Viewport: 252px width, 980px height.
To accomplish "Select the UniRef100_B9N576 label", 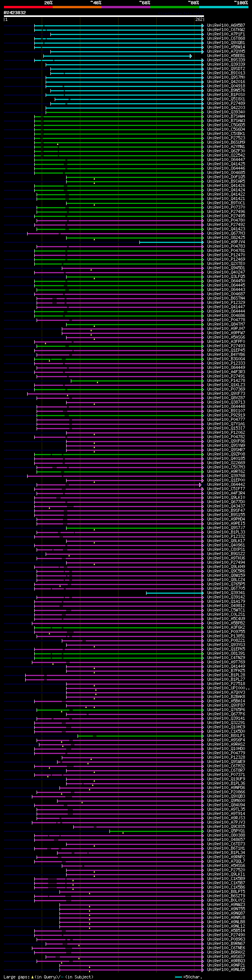I will (x=226, y=91).
